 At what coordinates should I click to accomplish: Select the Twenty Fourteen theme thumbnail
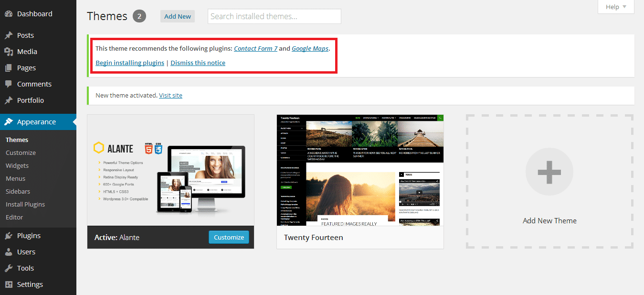(x=360, y=170)
